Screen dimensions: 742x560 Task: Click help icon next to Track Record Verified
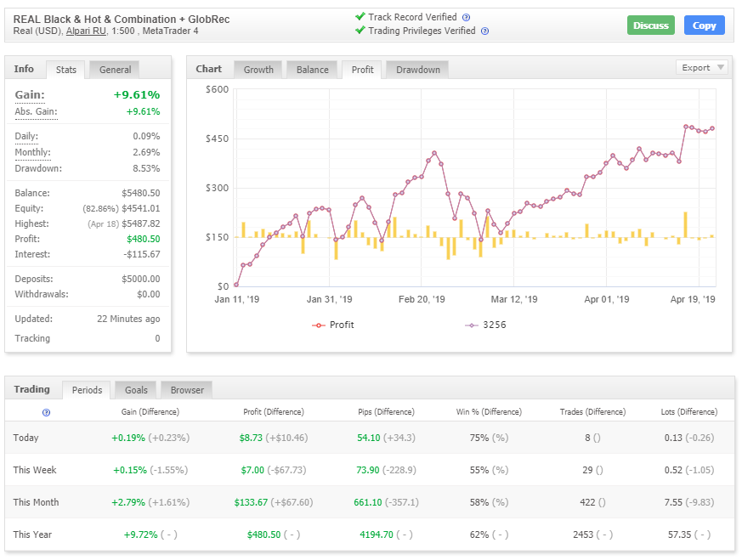(466, 17)
